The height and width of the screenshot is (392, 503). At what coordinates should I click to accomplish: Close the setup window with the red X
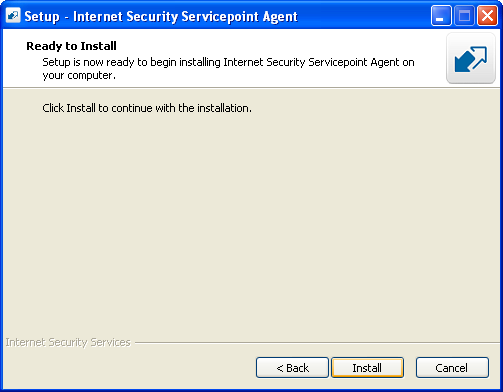[x=487, y=15]
